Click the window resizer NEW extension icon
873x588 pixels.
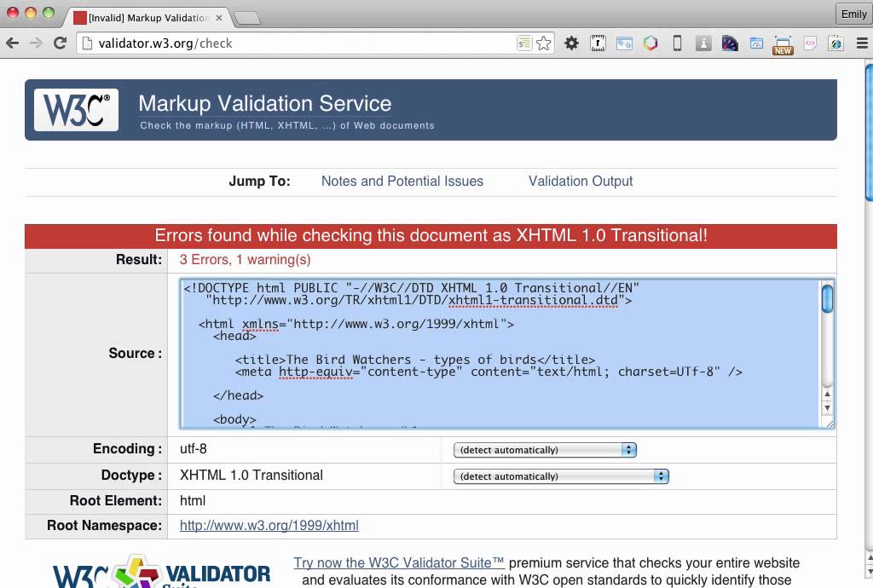(x=783, y=44)
